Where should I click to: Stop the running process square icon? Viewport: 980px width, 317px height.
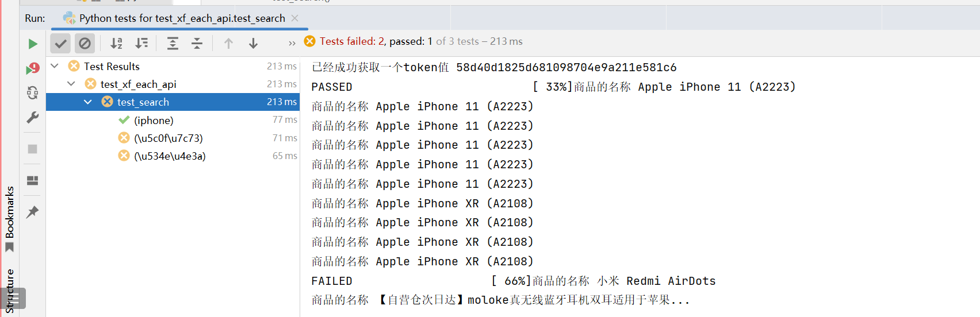[33, 149]
